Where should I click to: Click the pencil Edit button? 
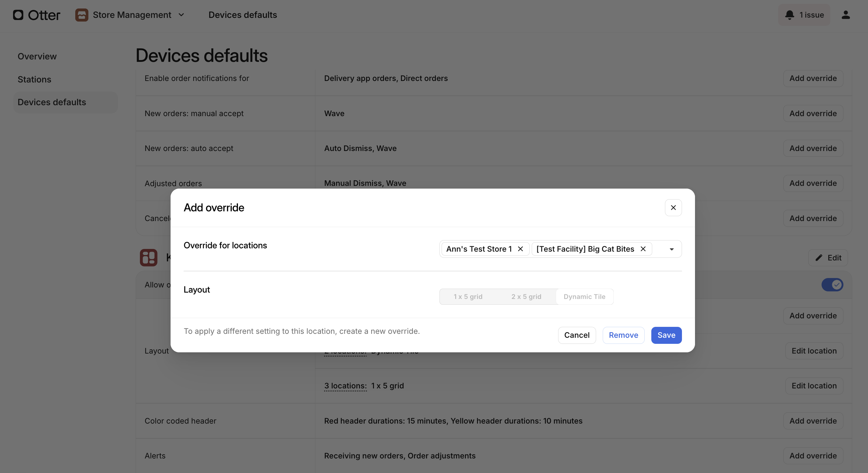pos(828,257)
